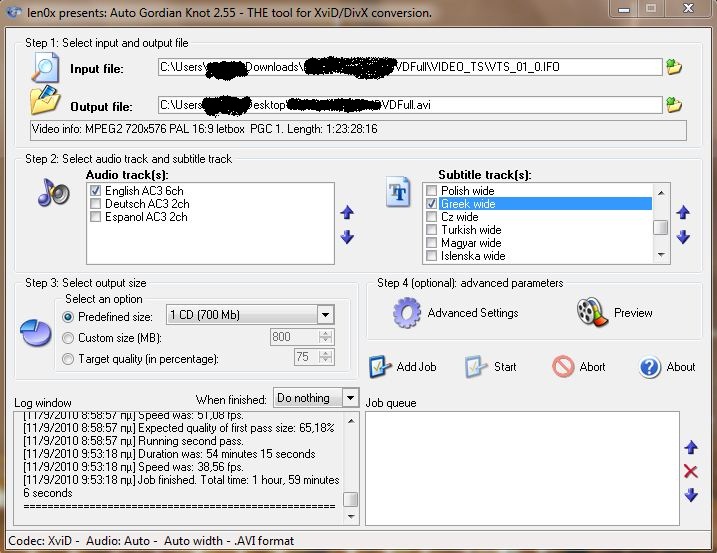
Task: Delete job with red X icon
Action: pyautogui.click(x=691, y=471)
